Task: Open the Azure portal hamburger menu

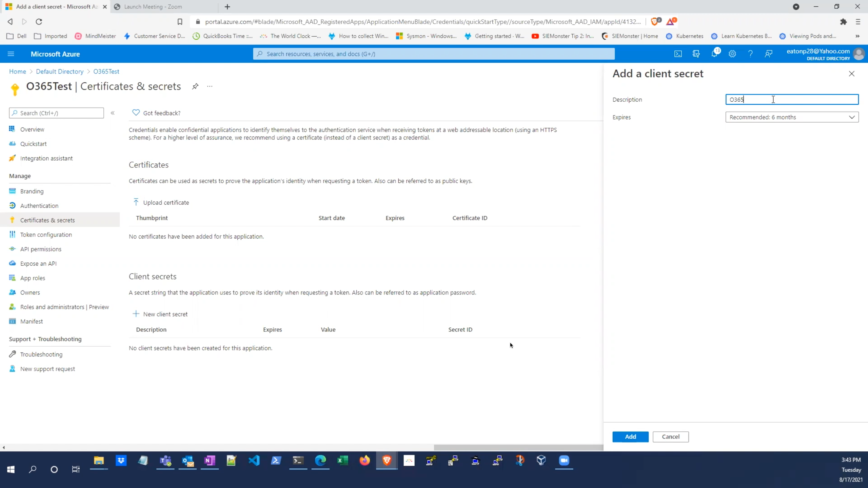Action: [11, 54]
